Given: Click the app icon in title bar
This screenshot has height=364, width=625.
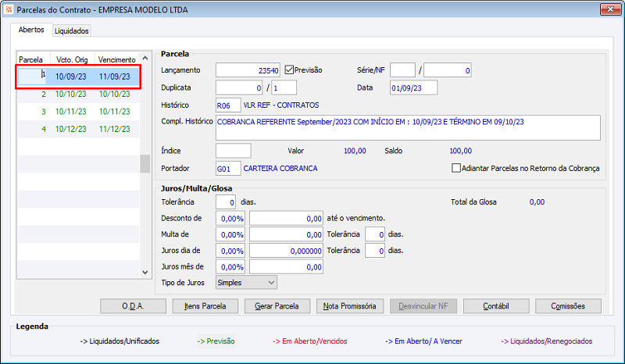Looking at the screenshot, I should click(x=9, y=9).
